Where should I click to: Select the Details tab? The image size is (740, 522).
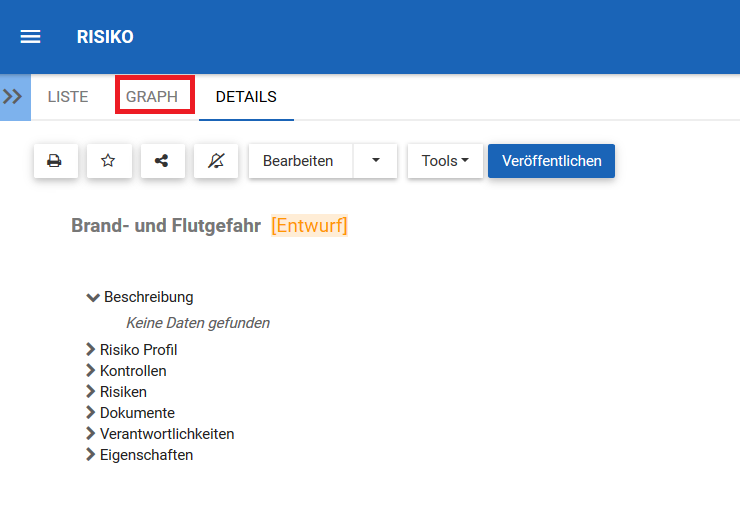(246, 97)
